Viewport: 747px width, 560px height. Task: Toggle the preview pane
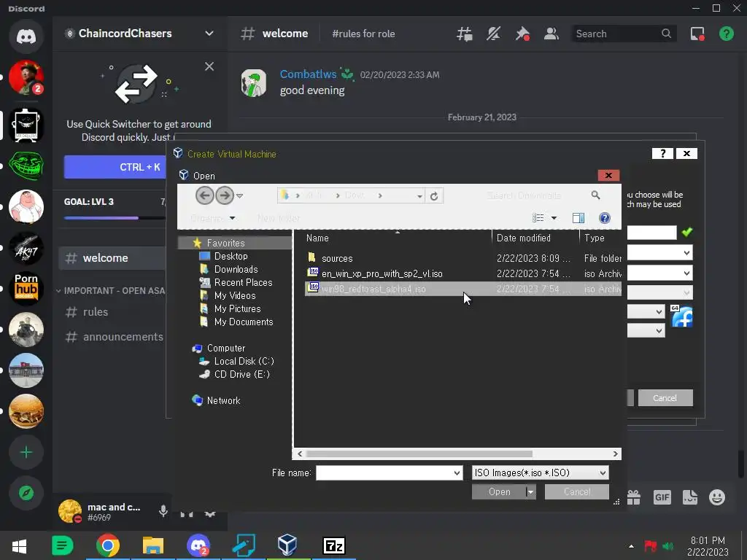point(578,218)
